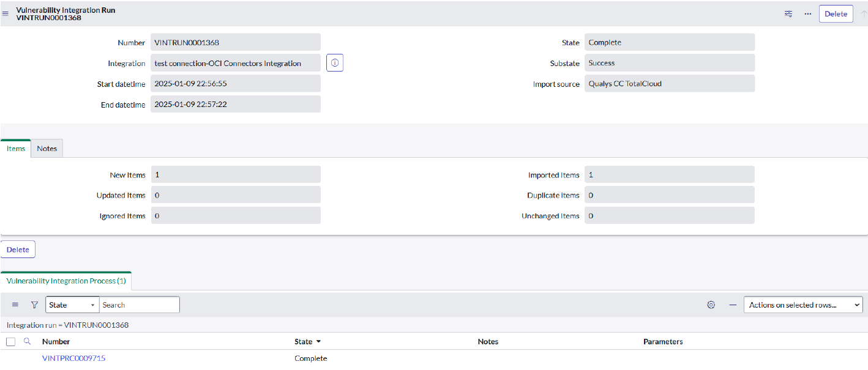
Task: Open the State search field dropdown
Action: 72,305
